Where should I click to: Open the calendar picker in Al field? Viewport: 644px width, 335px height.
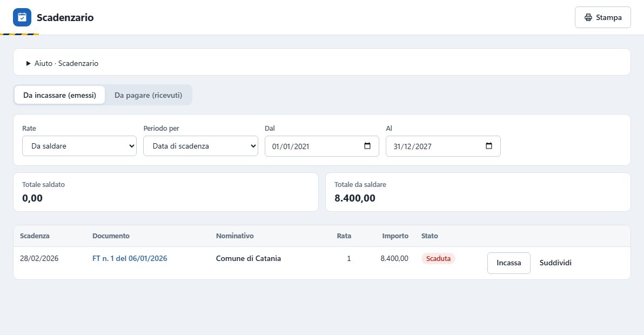(489, 146)
